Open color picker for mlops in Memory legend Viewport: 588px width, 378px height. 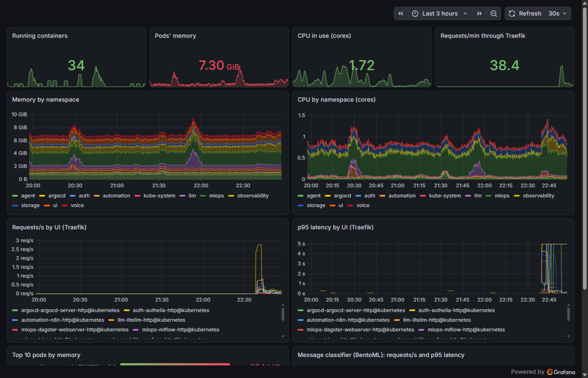click(x=203, y=196)
